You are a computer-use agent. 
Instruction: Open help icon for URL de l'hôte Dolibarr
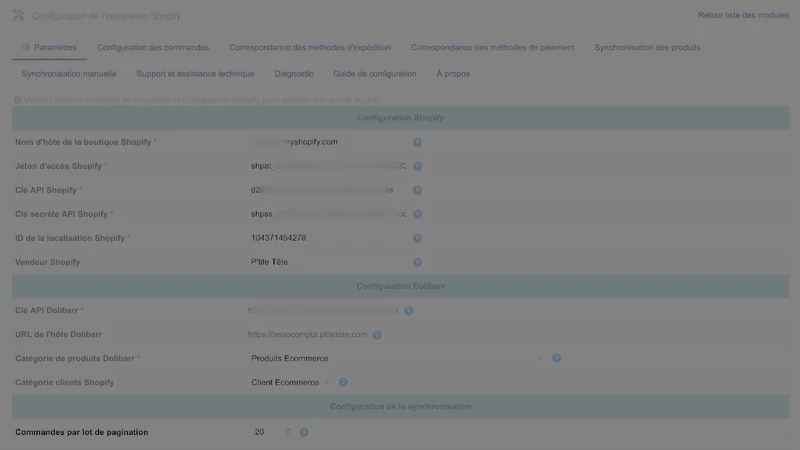coord(377,335)
